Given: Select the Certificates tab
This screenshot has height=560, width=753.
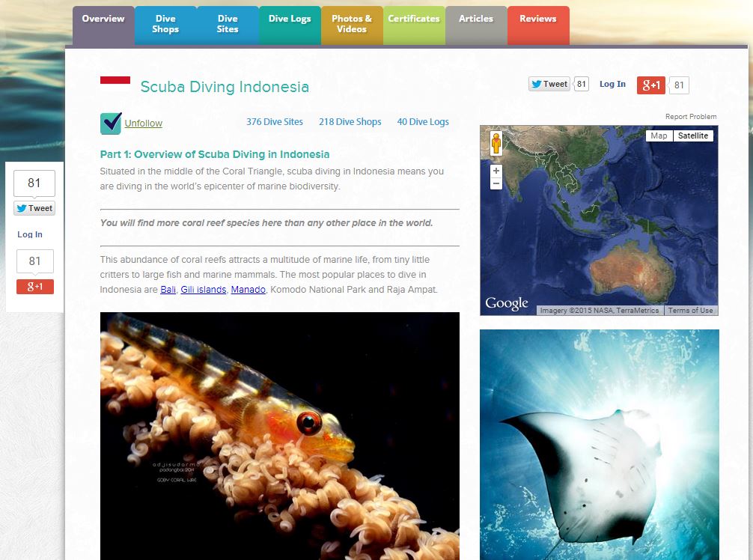Looking at the screenshot, I should coord(414,25).
